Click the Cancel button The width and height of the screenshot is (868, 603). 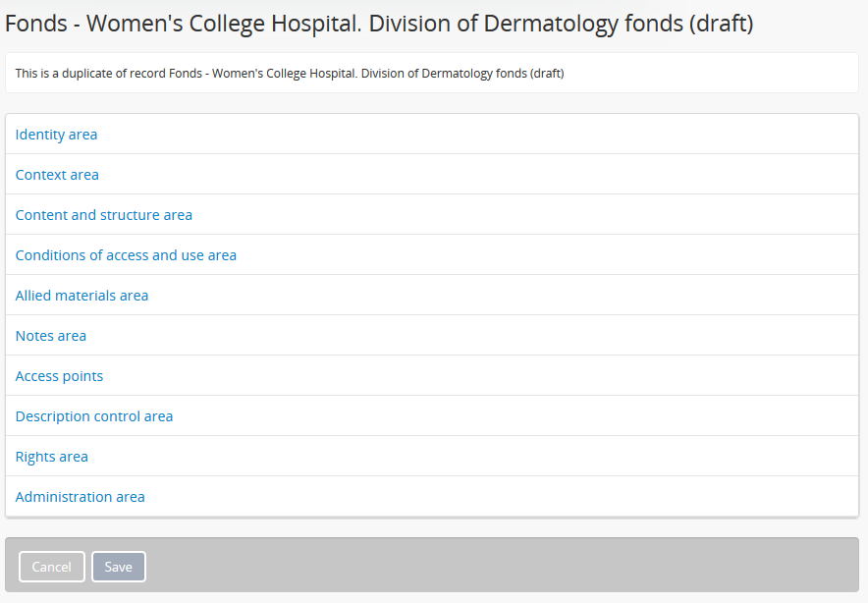click(x=52, y=567)
